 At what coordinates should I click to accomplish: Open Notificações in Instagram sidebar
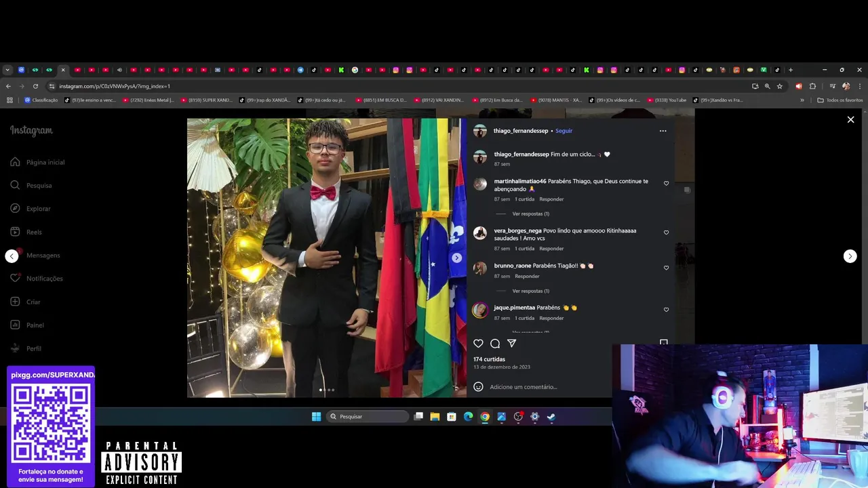(37, 279)
